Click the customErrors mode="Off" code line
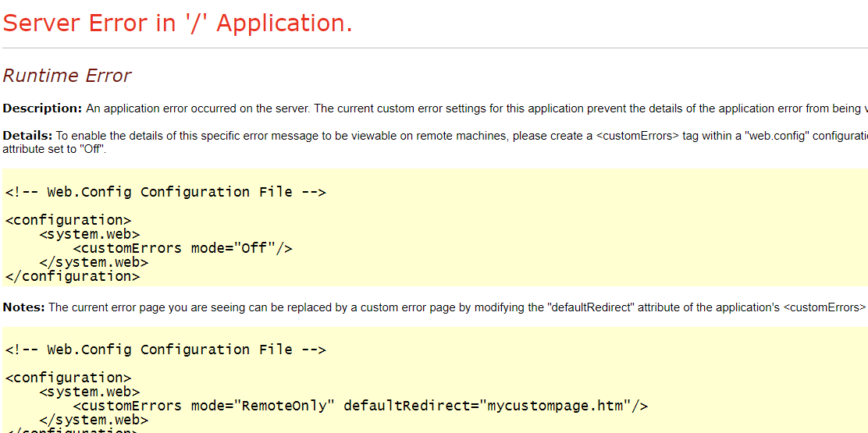Screen dimensions: 868x433 tap(182, 248)
